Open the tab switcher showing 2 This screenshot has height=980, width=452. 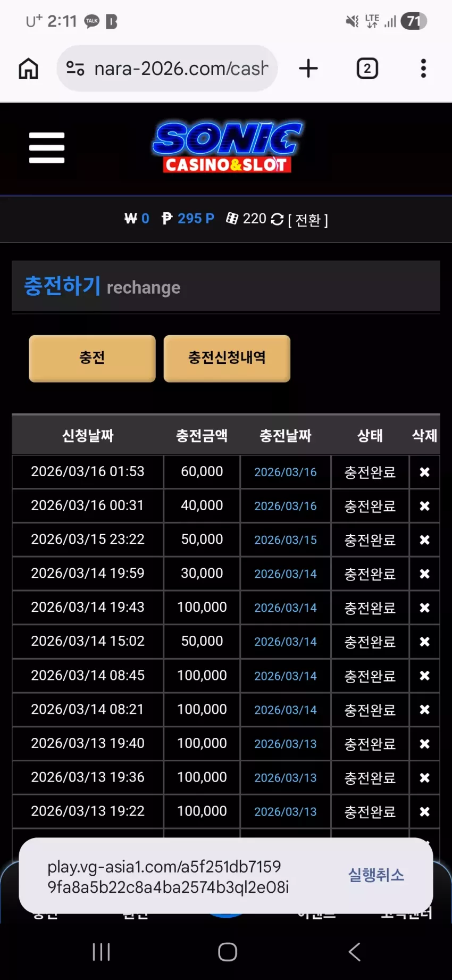pyautogui.click(x=367, y=69)
